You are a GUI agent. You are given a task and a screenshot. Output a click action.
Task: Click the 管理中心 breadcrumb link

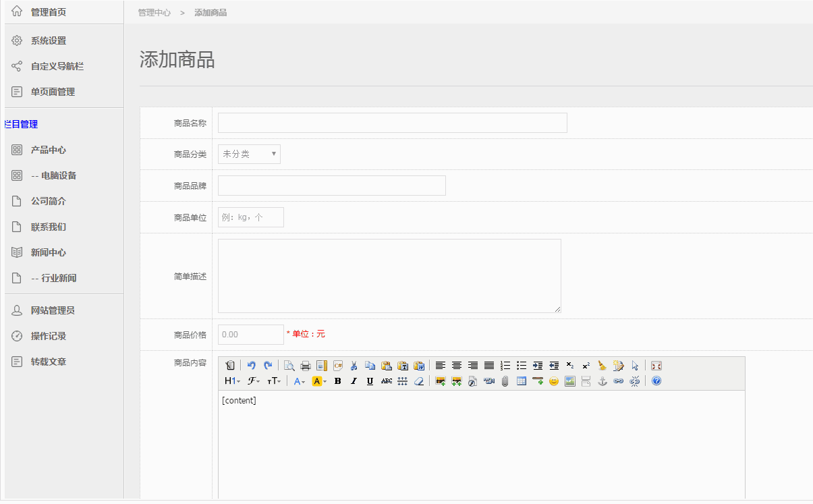[154, 13]
